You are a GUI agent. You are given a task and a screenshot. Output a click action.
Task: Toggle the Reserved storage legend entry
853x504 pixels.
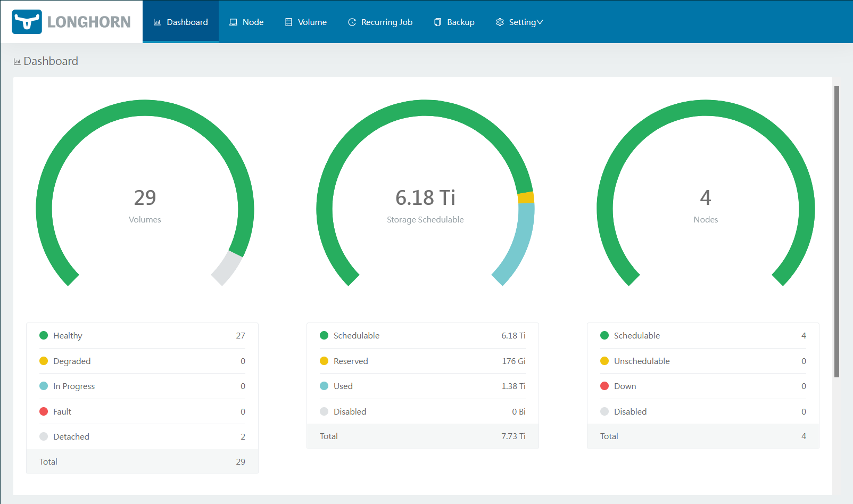(x=350, y=361)
